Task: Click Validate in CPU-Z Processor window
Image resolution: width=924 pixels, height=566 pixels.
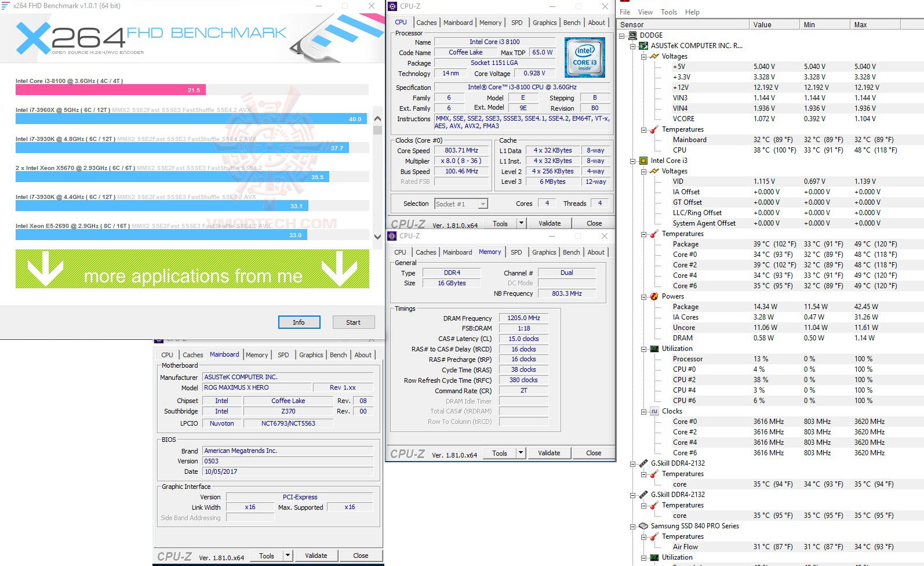Action: (x=550, y=223)
